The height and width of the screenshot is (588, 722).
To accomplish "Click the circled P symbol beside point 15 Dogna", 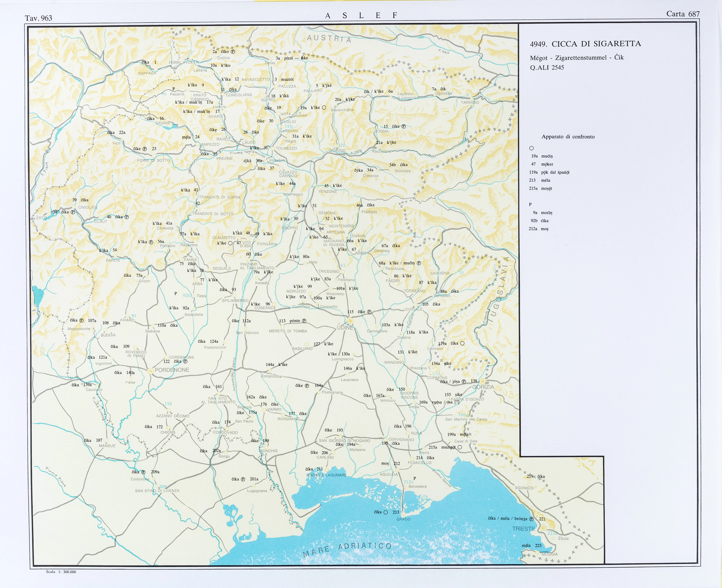I will (404, 126).
